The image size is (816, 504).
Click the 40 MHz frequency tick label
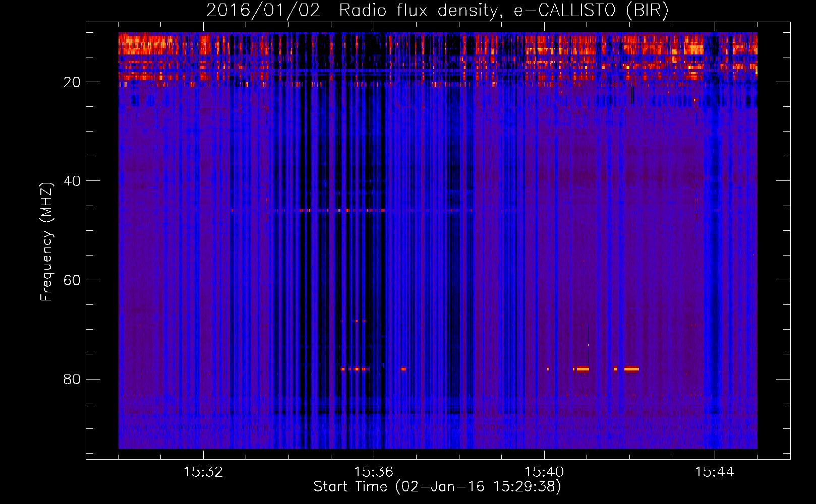[x=72, y=181]
